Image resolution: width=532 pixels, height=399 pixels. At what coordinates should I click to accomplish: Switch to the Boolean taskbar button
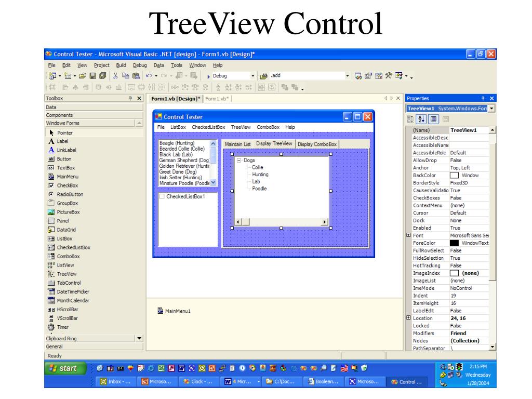pyautogui.click(x=323, y=382)
